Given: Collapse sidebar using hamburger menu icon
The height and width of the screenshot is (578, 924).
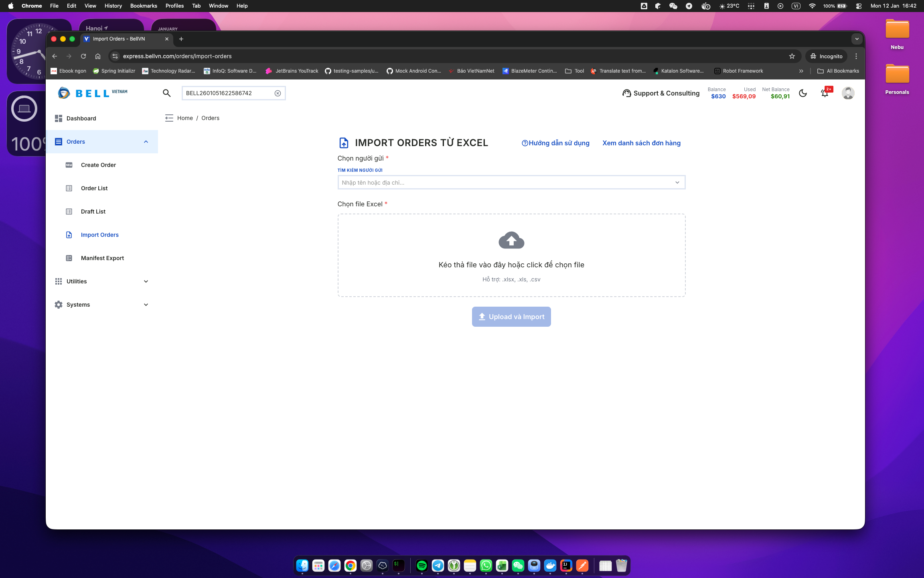Looking at the screenshot, I should tap(169, 118).
